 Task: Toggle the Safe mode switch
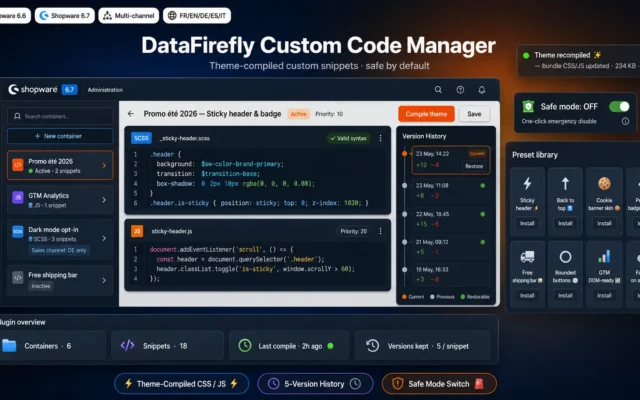(619, 107)
